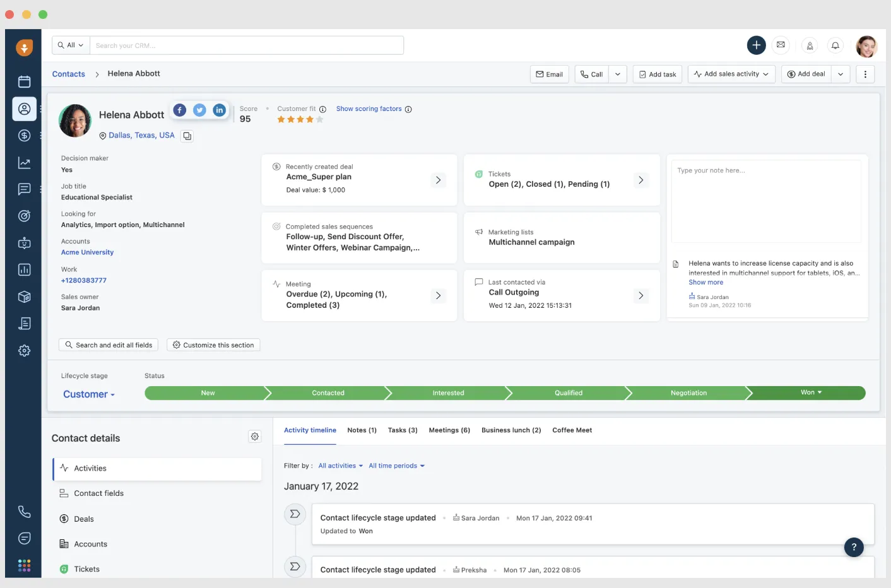The height and width of the screenshot is (588, 891).
Task: Click the Add task button
Action: tap(657, 74)
